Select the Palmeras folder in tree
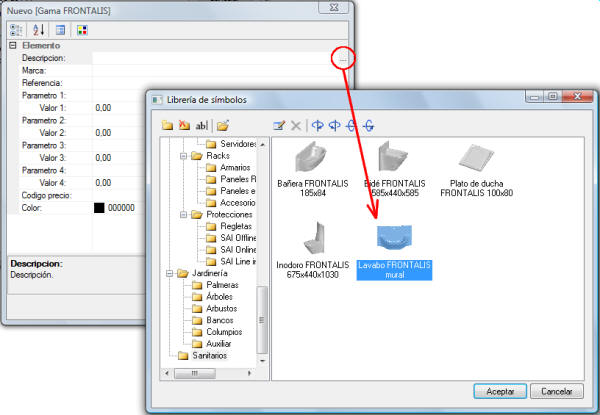This screenshot has width=600, height=415. coord(215,285)
